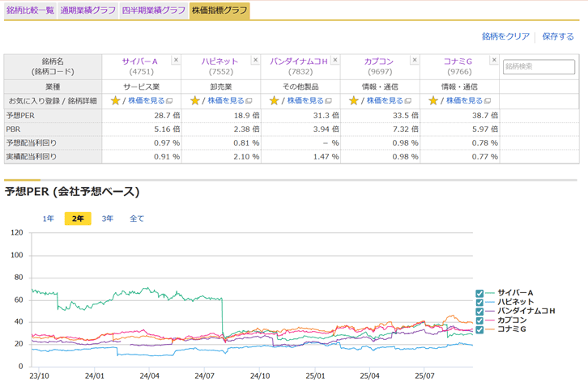Remove コナミG column with its X icon
The height and width of the screenshot is (382, 588).
[493, 61]
